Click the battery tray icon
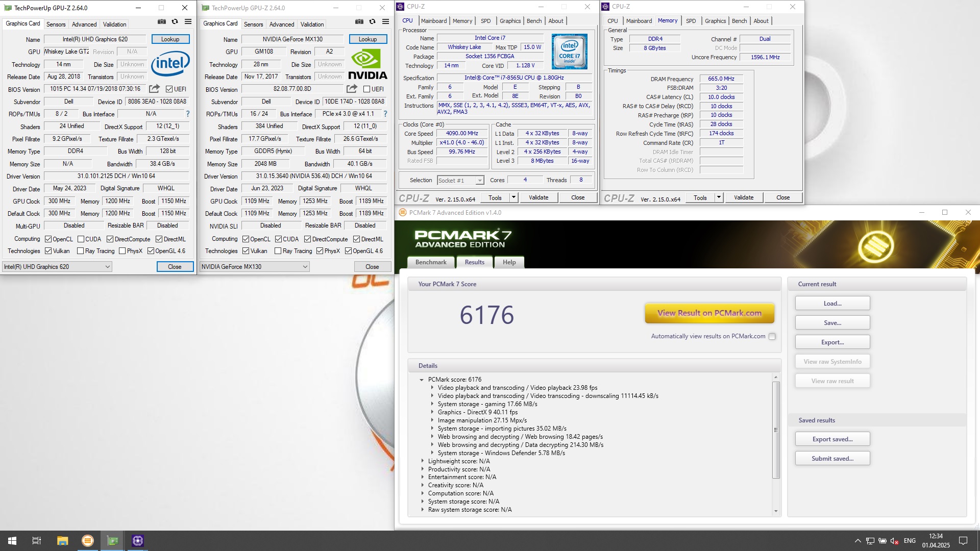 882,541
